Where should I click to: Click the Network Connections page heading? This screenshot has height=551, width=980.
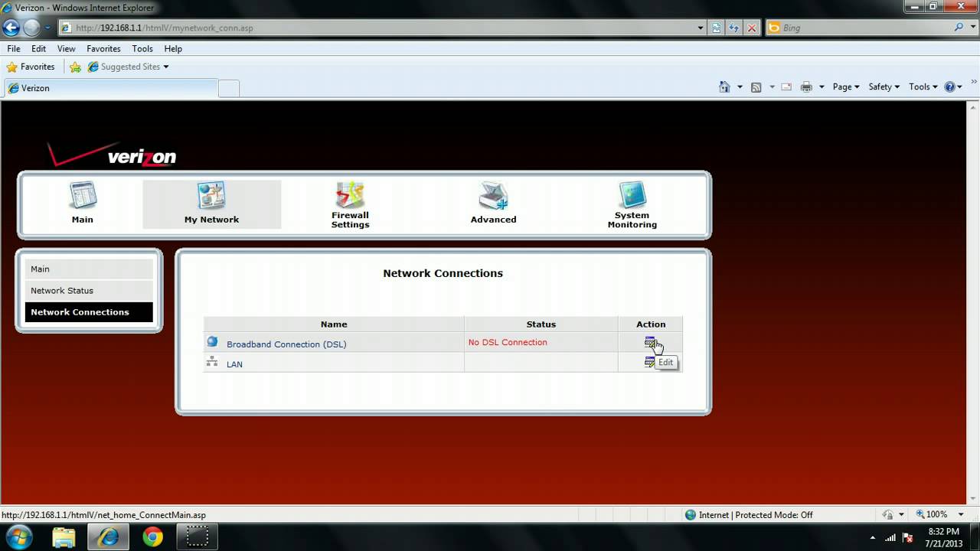tap(443, 273)
